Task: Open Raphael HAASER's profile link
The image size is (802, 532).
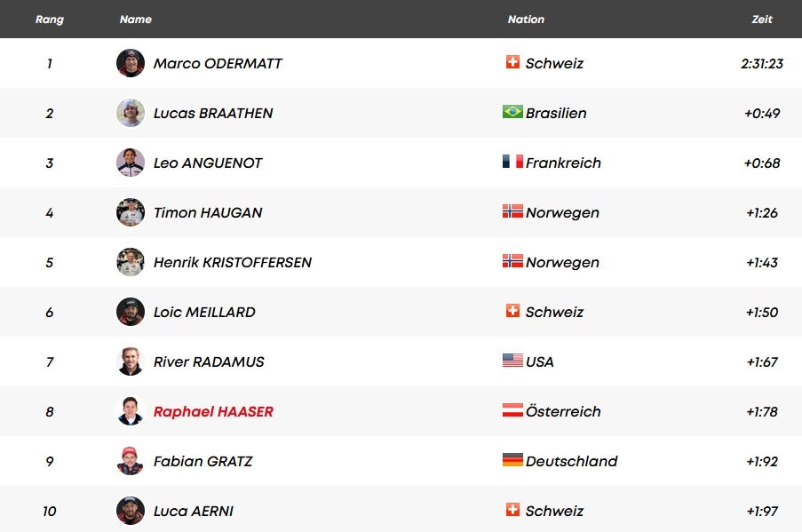Action: pyautogui.click(x=213, y=411)
